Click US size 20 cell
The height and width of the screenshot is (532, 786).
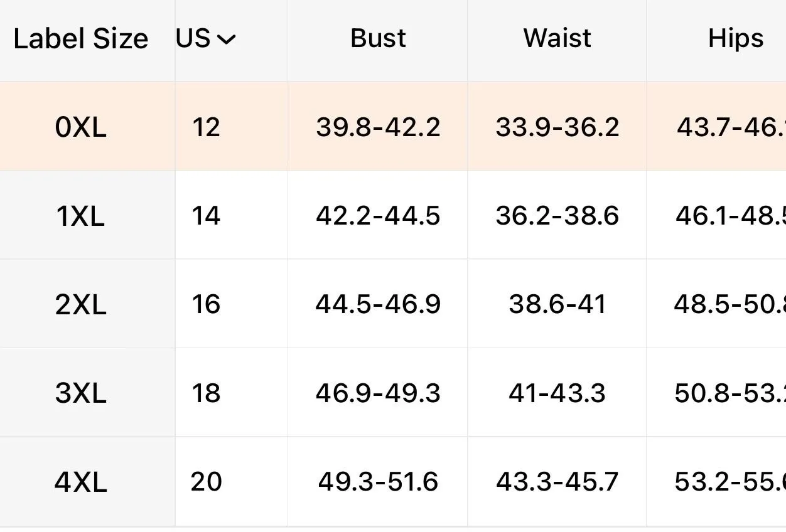pos(206,482)
